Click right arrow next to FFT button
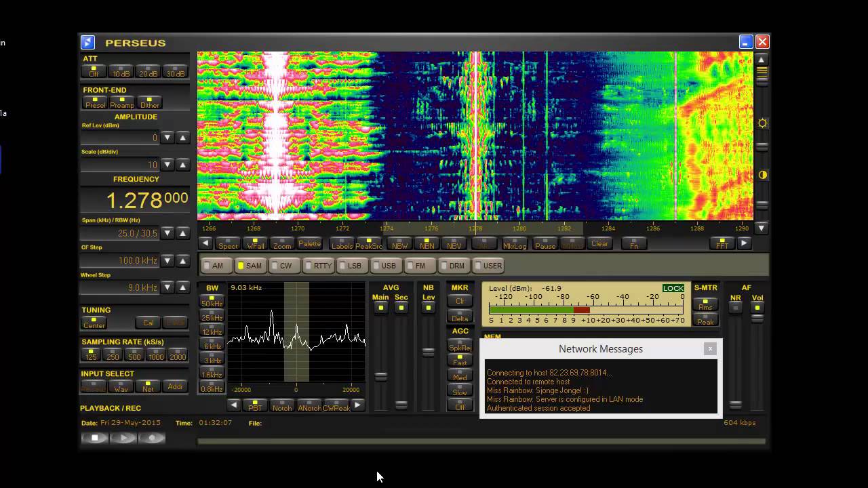 tap(744, 243)
